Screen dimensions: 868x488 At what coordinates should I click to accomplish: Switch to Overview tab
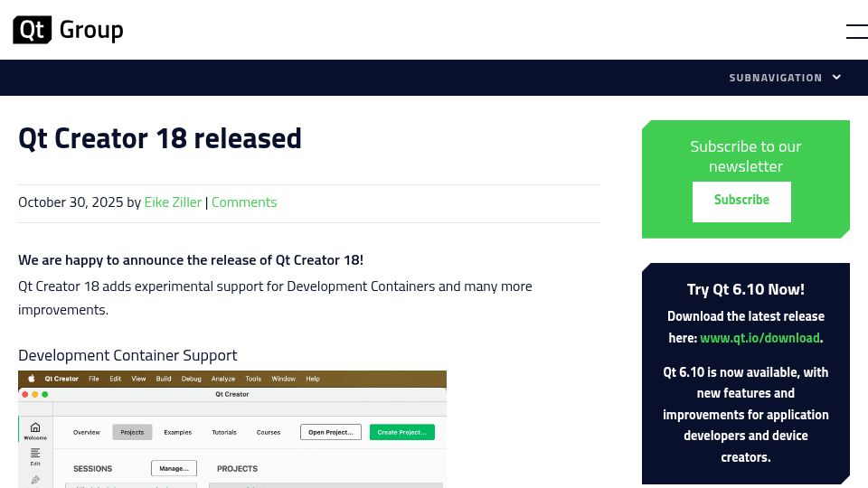pyautogui.click(x=87, y=432)
